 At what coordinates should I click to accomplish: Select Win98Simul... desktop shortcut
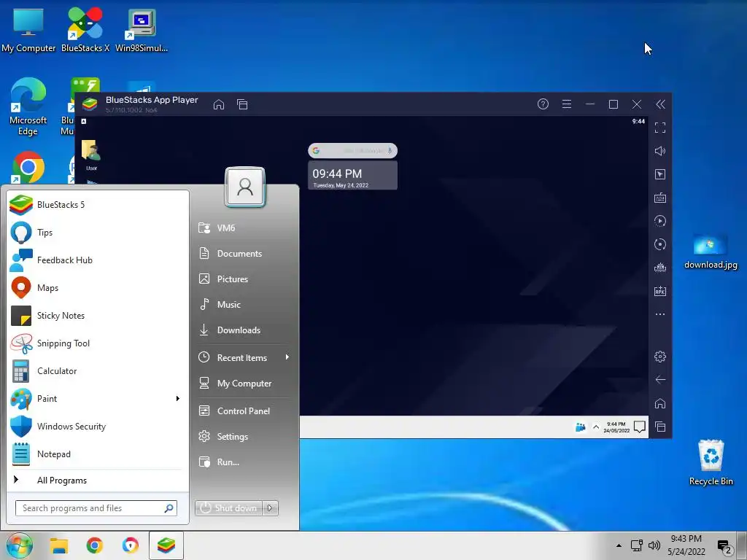tap(142, 30)
